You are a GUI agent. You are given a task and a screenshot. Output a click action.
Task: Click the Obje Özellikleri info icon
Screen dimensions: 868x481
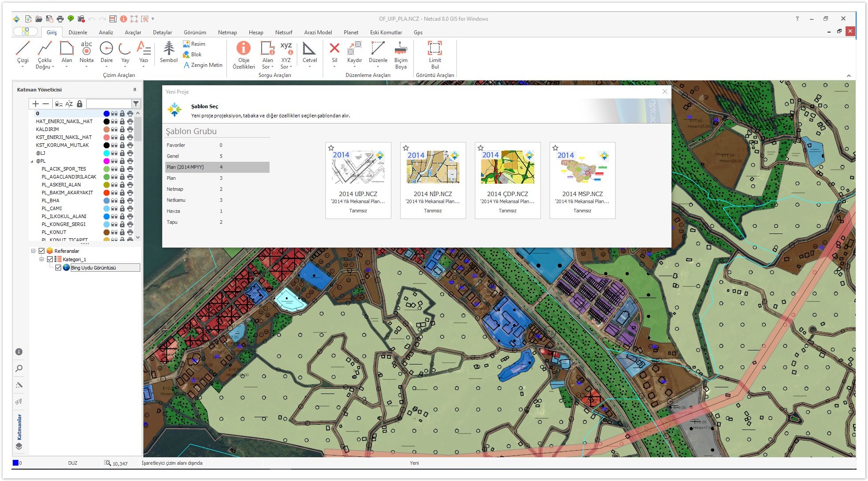244,48
